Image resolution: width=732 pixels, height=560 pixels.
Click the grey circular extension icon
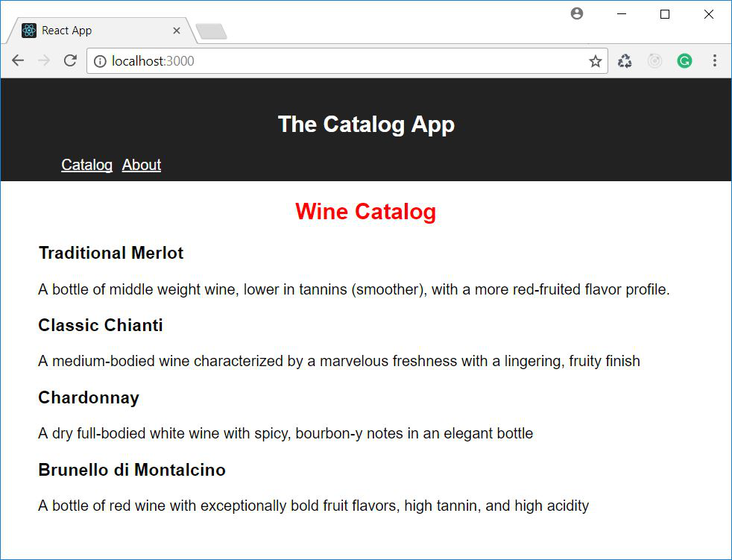coord(654,60)
